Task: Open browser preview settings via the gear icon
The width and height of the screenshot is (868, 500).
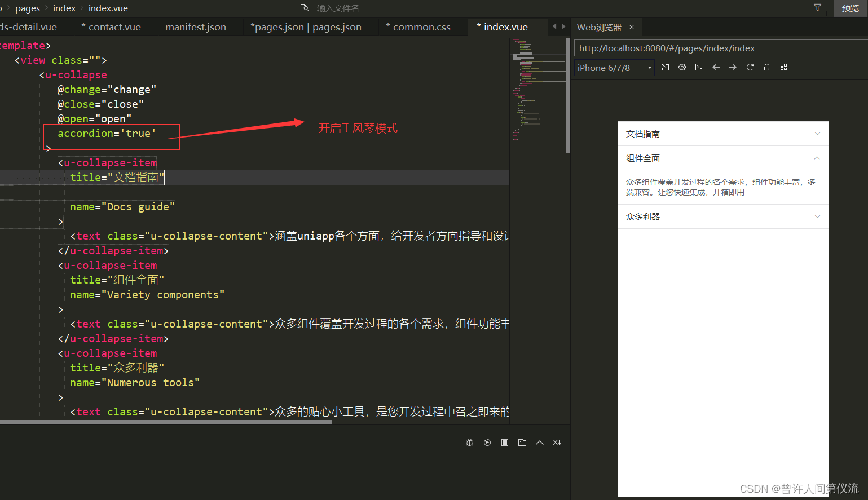Action: tap(682, 67)
